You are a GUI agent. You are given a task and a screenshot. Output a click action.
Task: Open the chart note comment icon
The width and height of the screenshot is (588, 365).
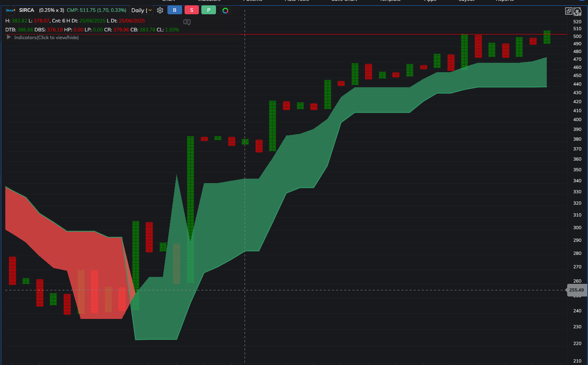187,22
